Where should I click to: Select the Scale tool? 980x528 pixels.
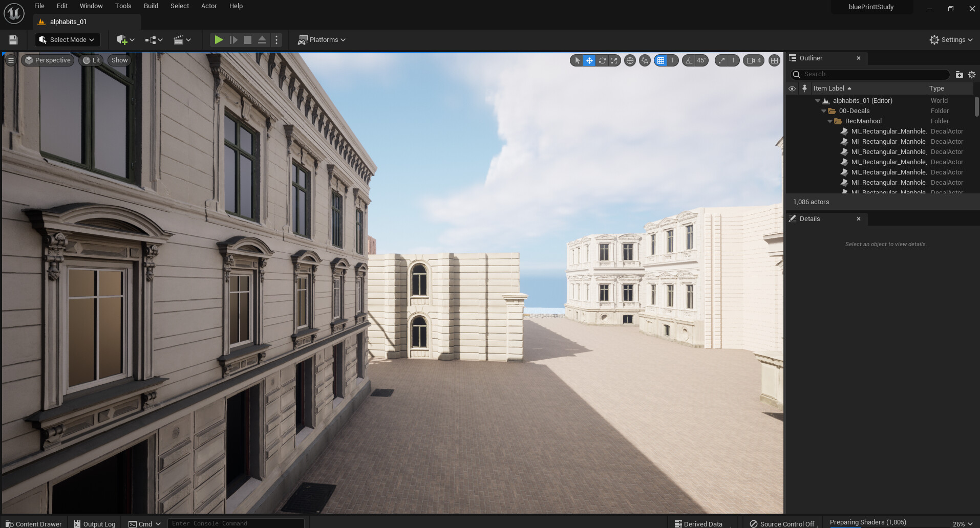(x=614, y=60)
